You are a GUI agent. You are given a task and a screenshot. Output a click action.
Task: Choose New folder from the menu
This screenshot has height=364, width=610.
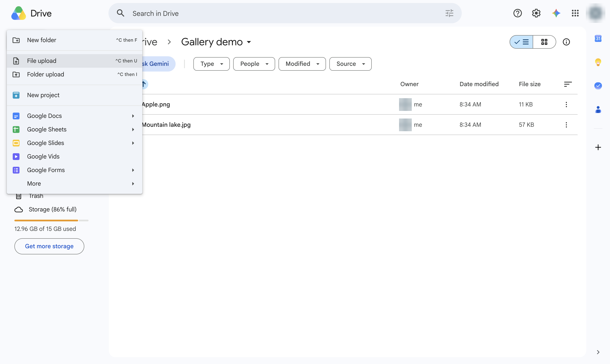tap(74, 40)
